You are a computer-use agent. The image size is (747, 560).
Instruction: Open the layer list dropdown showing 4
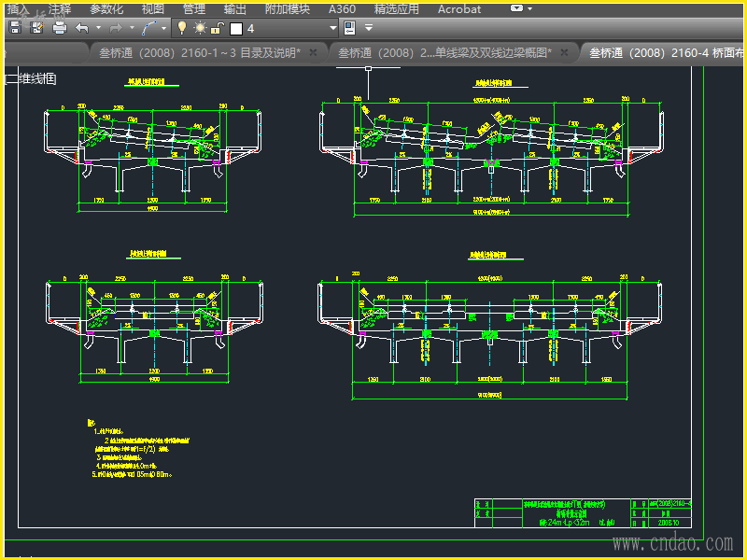(333, 28)
